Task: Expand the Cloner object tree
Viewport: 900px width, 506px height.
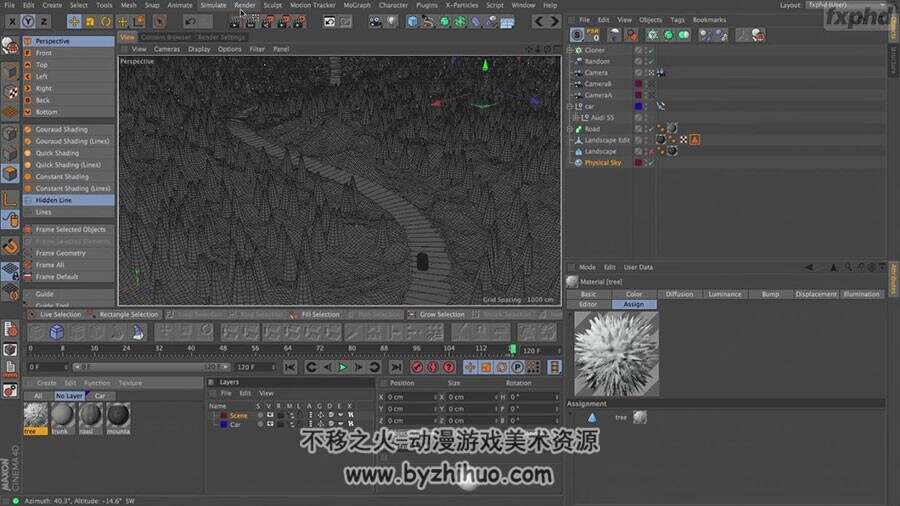Action: [570, 50]
